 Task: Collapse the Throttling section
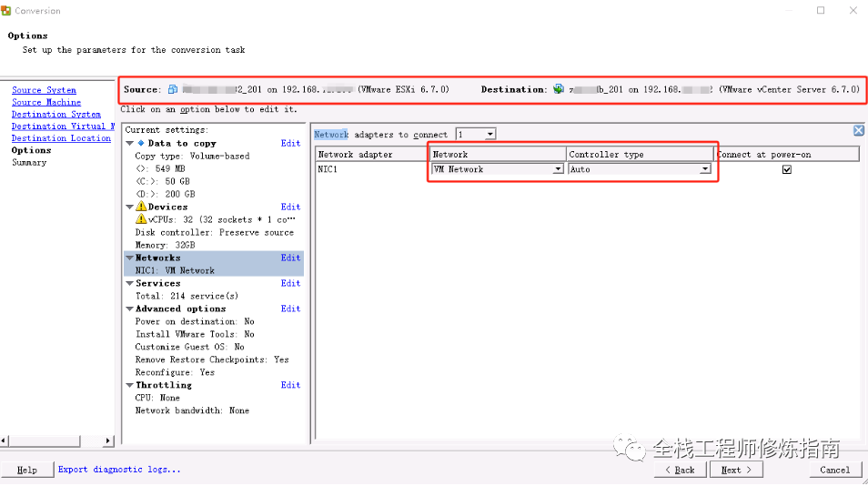(129, 385)
